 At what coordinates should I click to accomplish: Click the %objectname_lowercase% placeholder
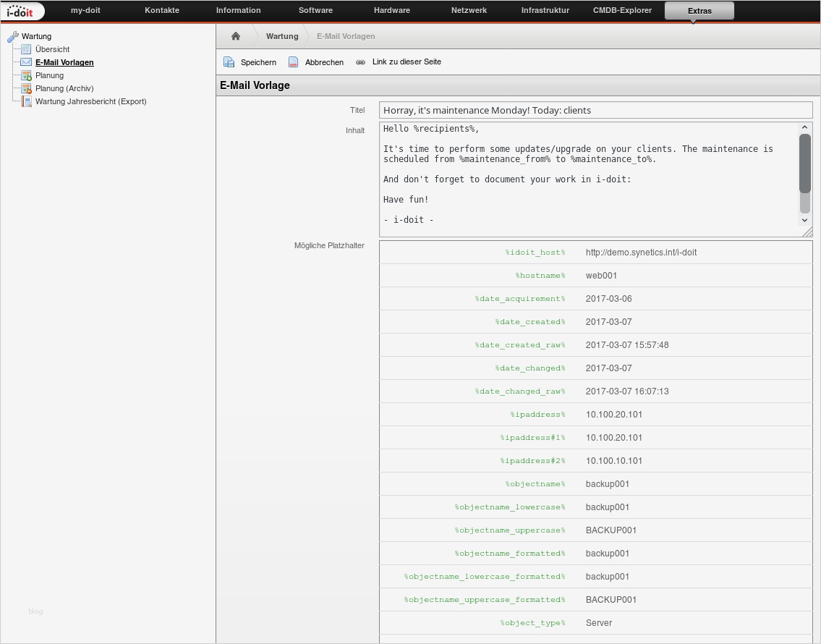[x=510, y=507]
